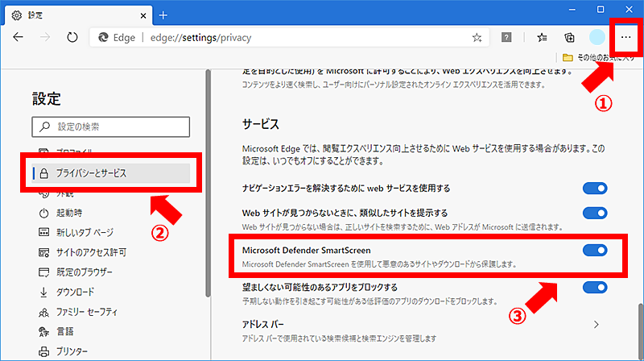644x361 pixels.
Task: Open the Edge menu (three dots)
Action: pos(624,37)
